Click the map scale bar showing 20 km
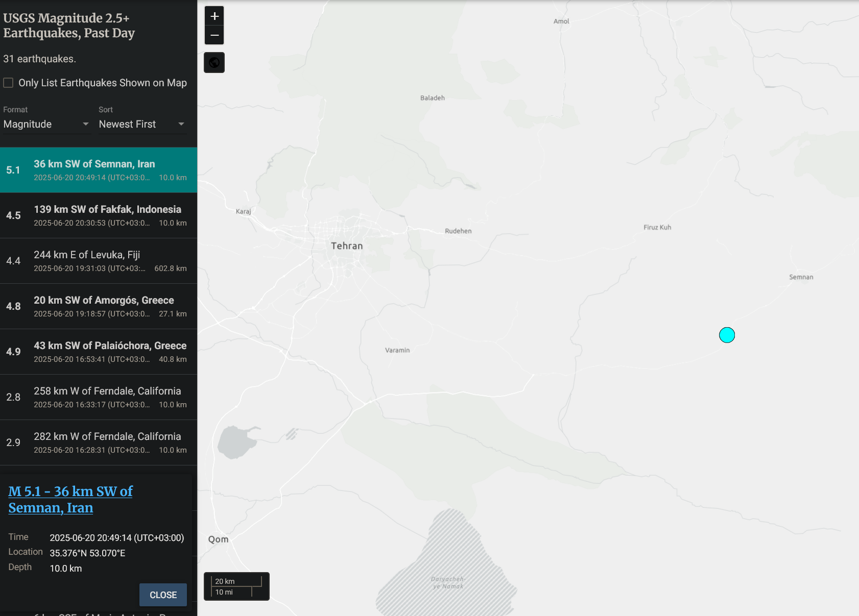The image size is (859, 616). click(236, 586)
